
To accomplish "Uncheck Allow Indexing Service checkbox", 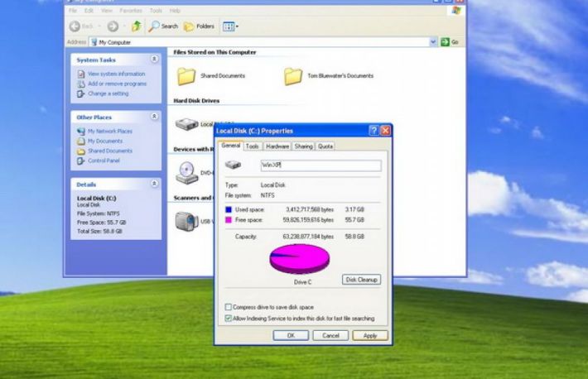I will click(229, 318).
